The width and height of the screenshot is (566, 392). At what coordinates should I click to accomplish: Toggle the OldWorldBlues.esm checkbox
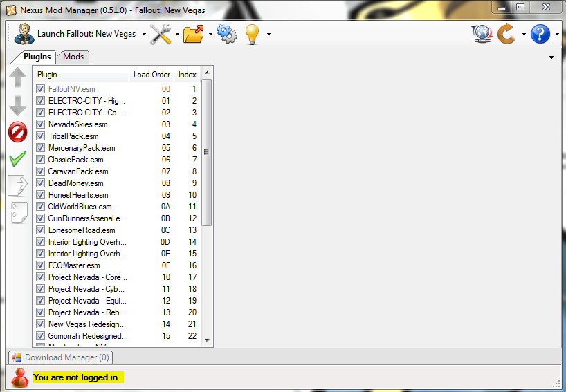tap(40, 207)
